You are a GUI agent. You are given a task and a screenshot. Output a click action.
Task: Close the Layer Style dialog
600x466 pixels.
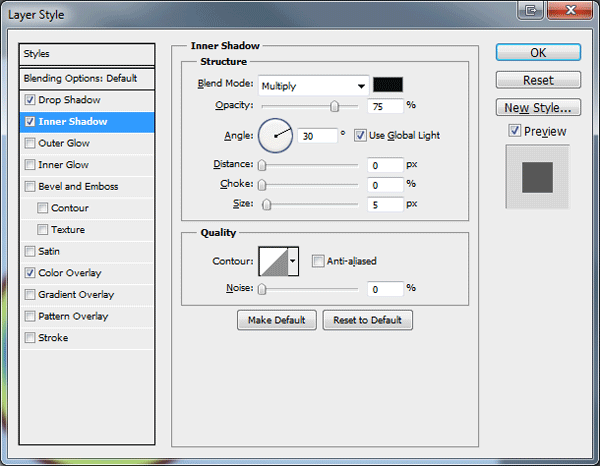point(570,10)
